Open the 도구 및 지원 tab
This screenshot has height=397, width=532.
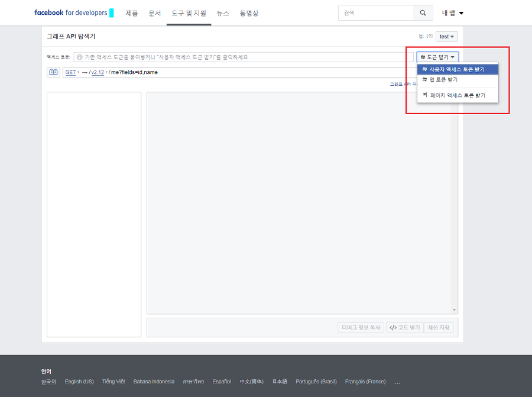pyautogui.click(x=189, y=13)
